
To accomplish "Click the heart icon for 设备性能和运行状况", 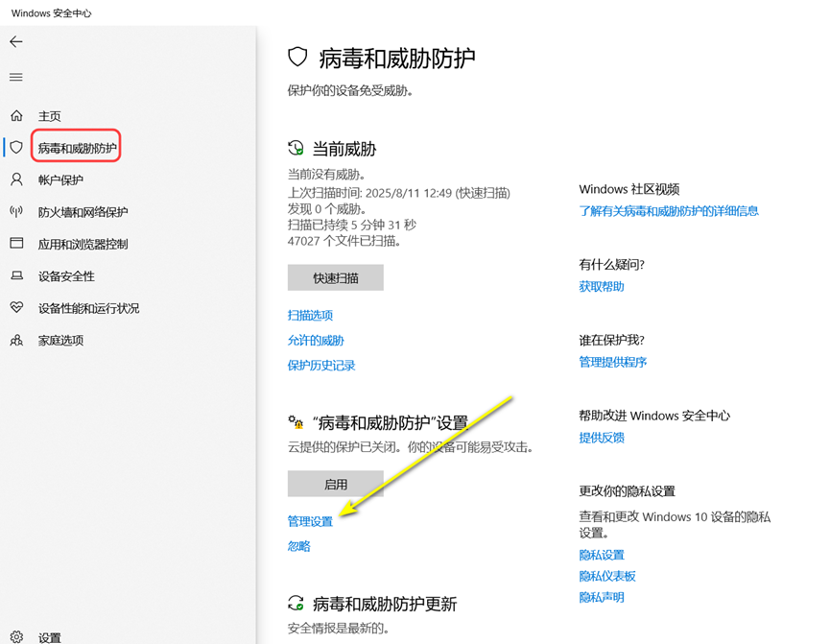I will coord(17,307).
